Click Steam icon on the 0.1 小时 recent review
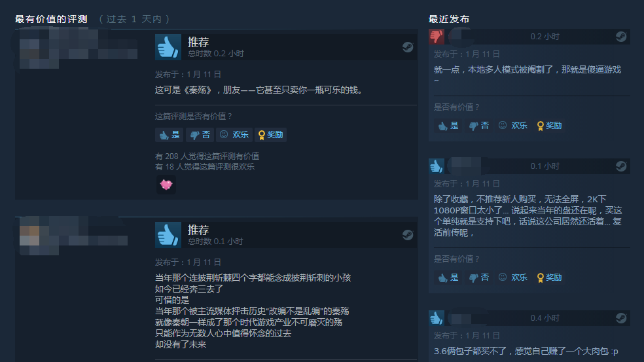 click(620, 166)
